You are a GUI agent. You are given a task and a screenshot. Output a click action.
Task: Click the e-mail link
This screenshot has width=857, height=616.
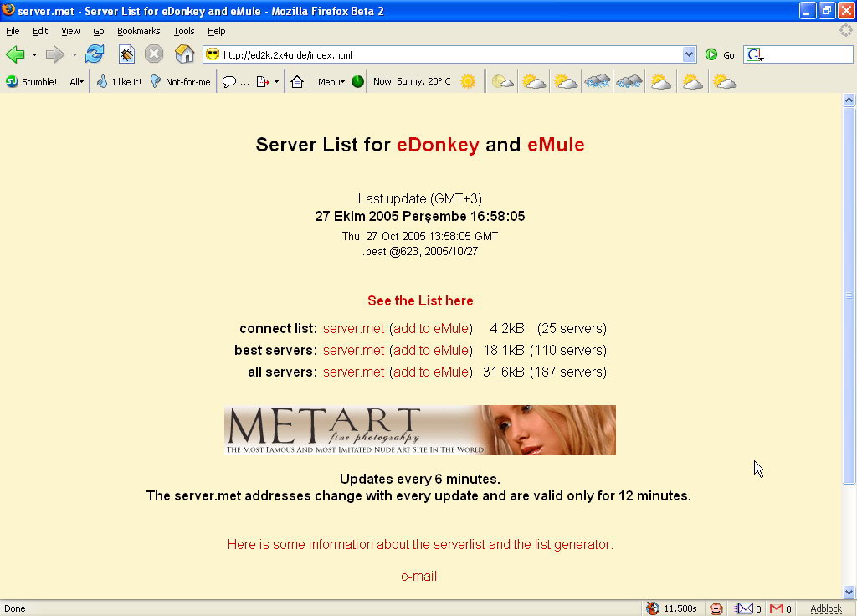point(418,576)
